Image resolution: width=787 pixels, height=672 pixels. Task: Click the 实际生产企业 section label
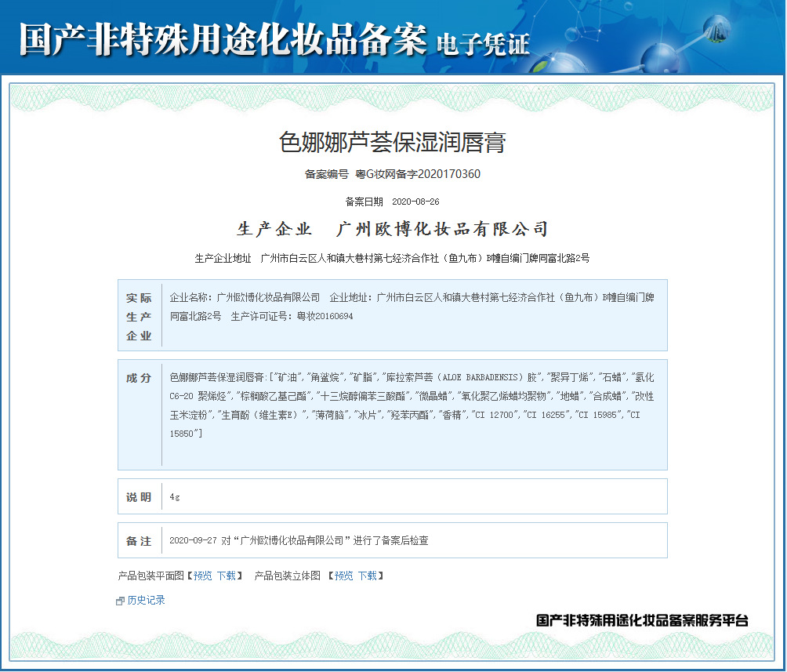139,317
